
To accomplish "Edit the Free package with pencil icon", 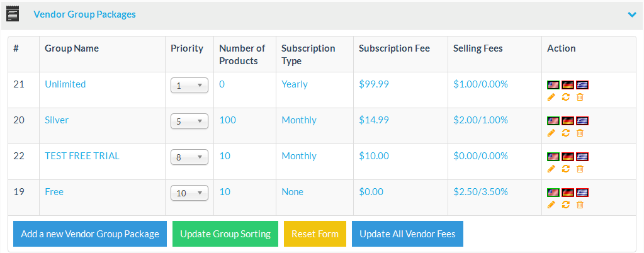I will 551,205.
